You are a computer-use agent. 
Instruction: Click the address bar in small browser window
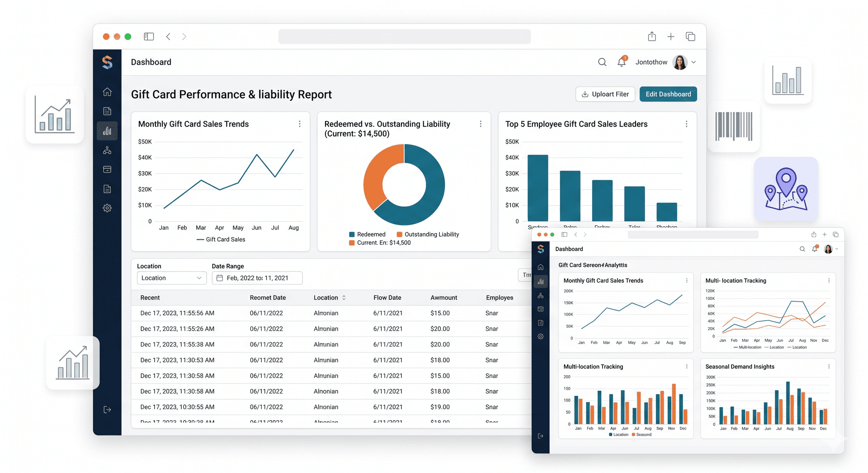[x=693, y=234]
